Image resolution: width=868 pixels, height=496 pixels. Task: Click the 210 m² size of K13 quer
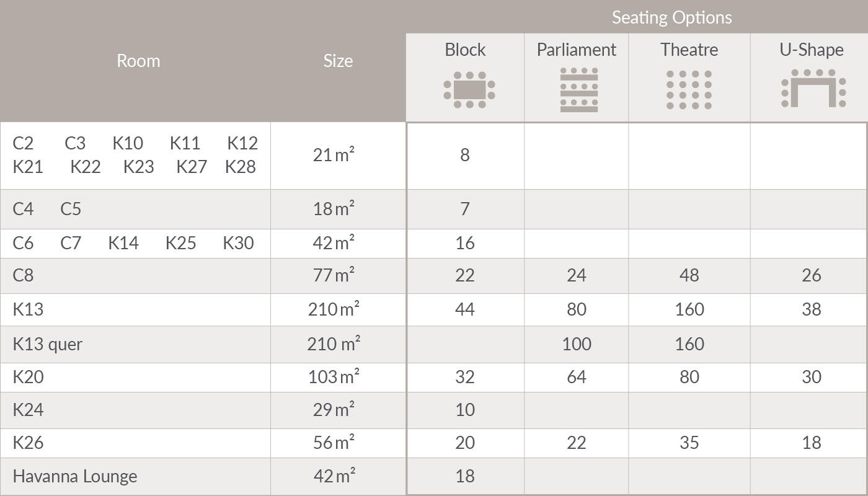[334, 344]
